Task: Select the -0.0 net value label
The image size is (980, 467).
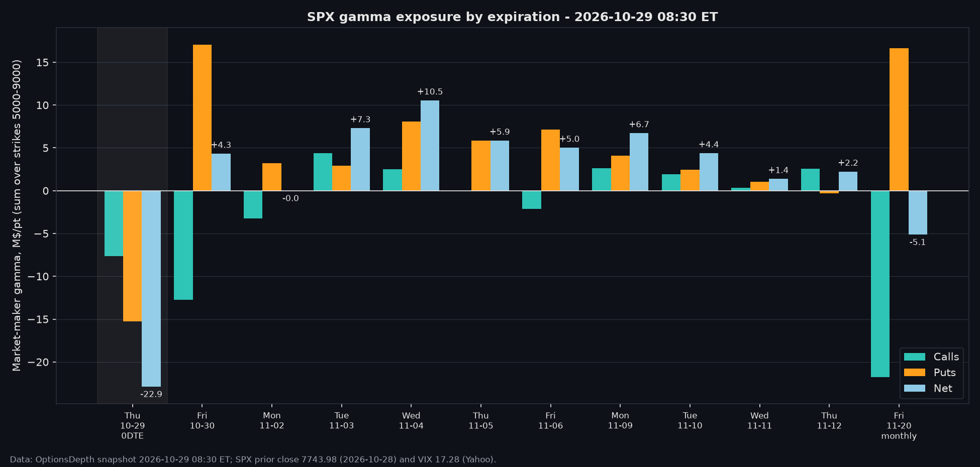Action: (290, 198)
